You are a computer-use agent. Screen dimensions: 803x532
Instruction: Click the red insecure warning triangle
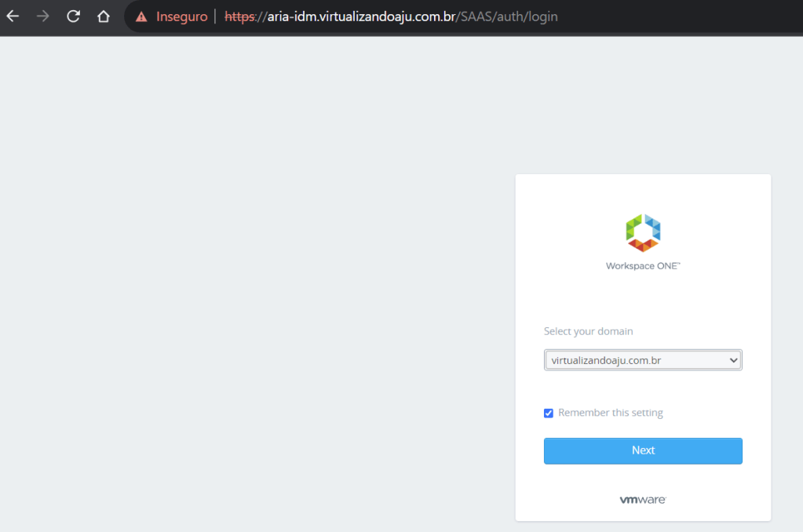[141, 16]
